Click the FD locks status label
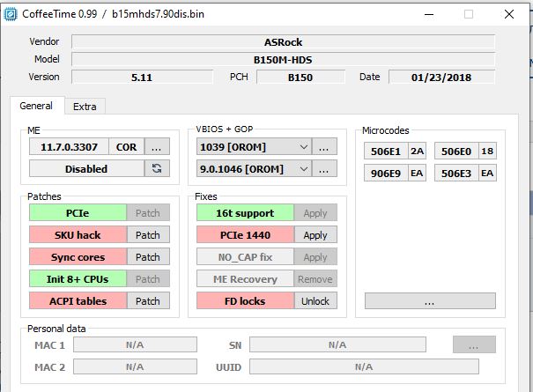 pos(245,301)
